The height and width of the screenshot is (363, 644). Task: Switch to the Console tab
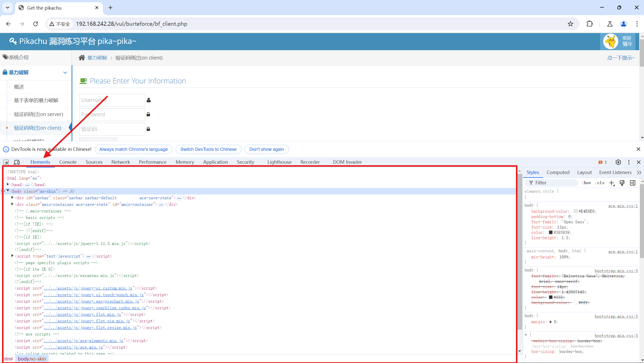[68, 162]
